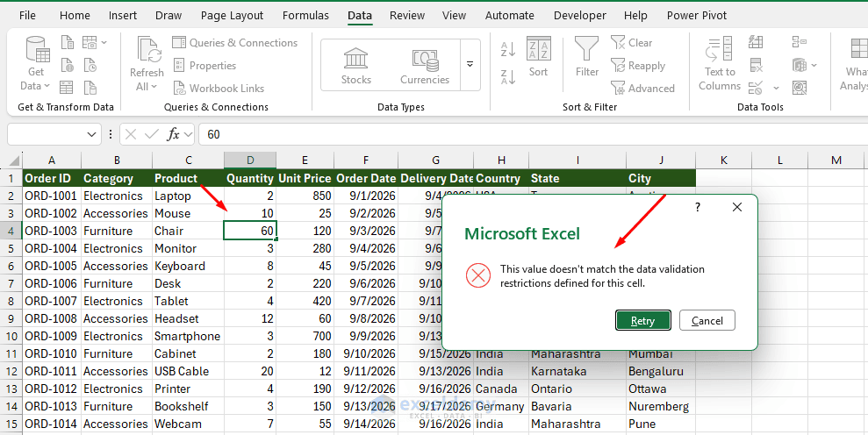868x435 pixels.
Task: Click the formula bar containing 60
Action: tap(534, 134)
